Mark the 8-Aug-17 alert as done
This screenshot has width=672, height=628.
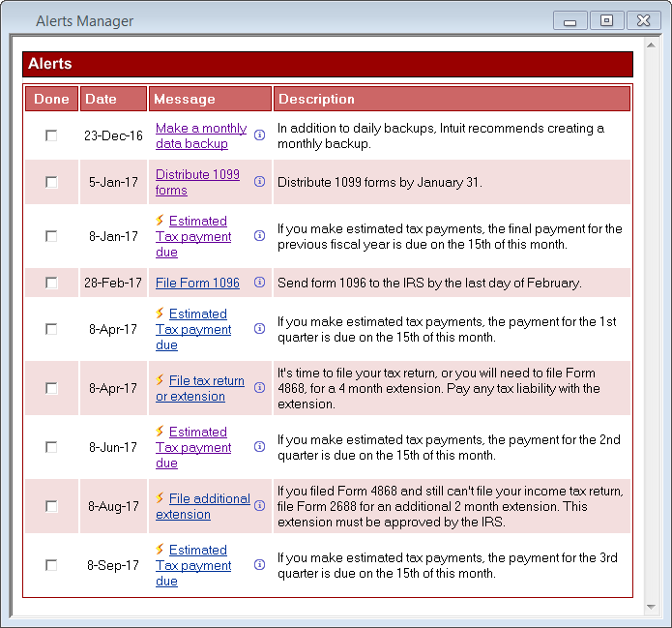51,506
